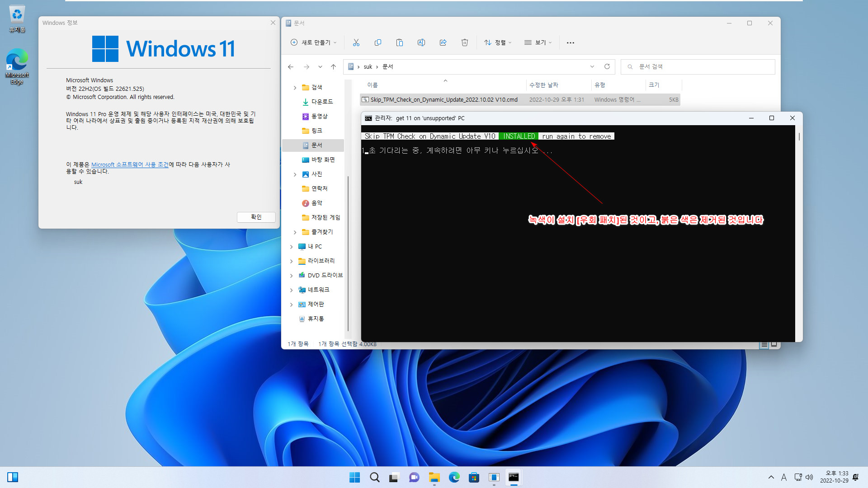Open the 휴지통 desktop icon
Image resolution: width=868 pixels, height=488 pixels.
(x=17, y=19)
